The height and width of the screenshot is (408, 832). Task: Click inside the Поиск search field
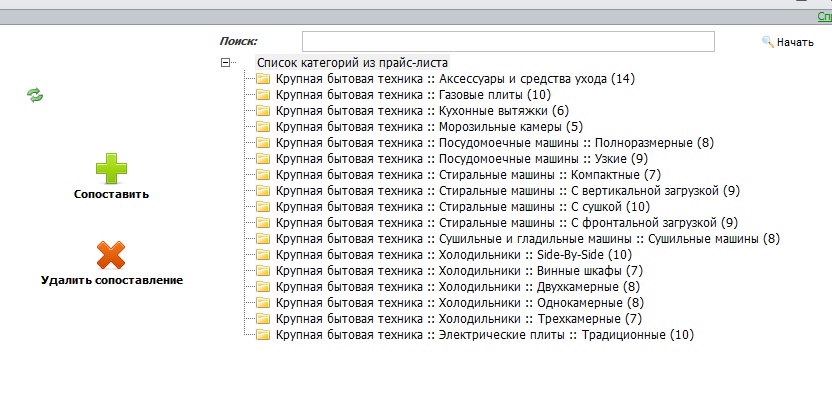pyautogui.click(x=508, y=41)
